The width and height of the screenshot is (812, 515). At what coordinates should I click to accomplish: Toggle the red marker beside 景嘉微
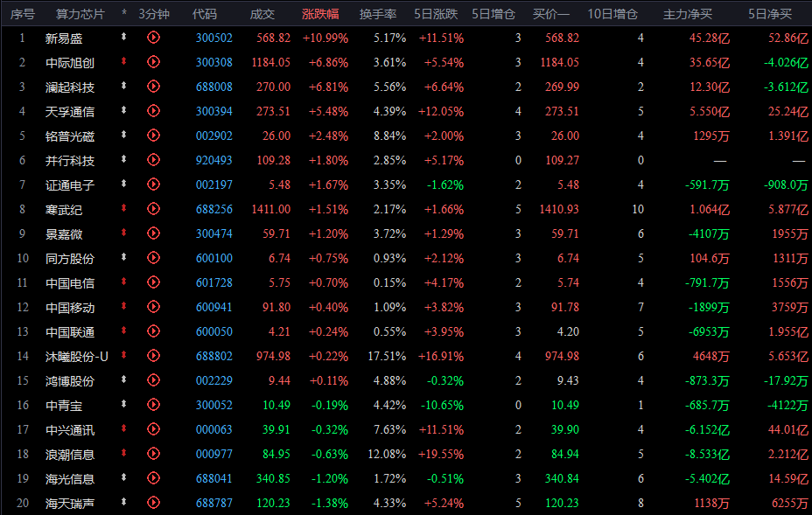pyautogui.click(x=123, y=233)
